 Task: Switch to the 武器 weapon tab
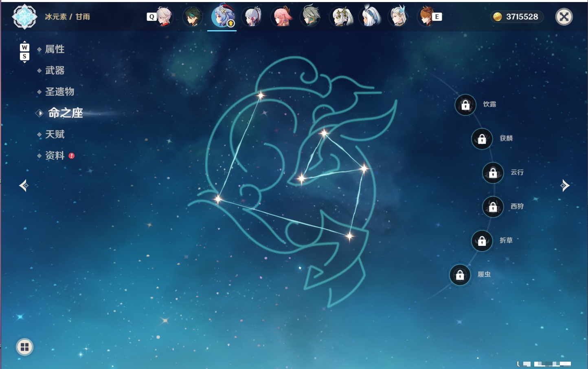pos(55,71)
